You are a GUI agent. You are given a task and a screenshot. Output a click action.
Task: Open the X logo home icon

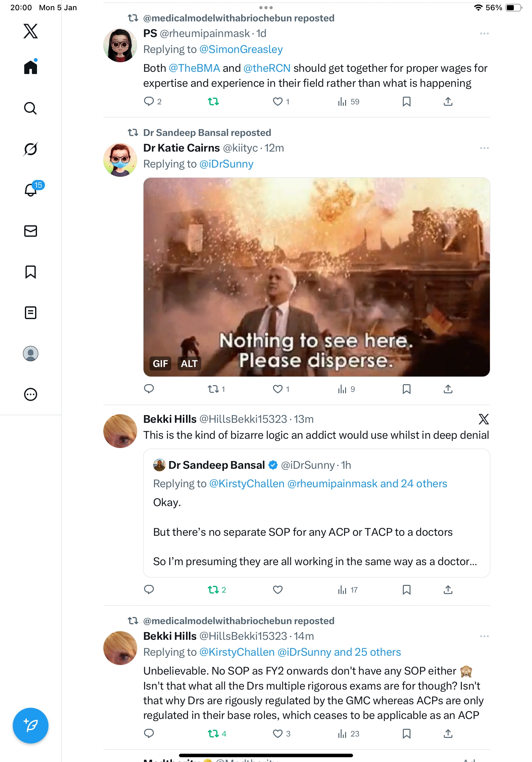(31, 31)
